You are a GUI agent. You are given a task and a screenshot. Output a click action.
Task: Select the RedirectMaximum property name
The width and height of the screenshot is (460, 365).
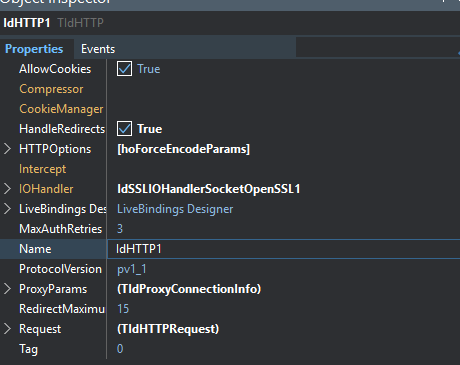click(62, 309)
